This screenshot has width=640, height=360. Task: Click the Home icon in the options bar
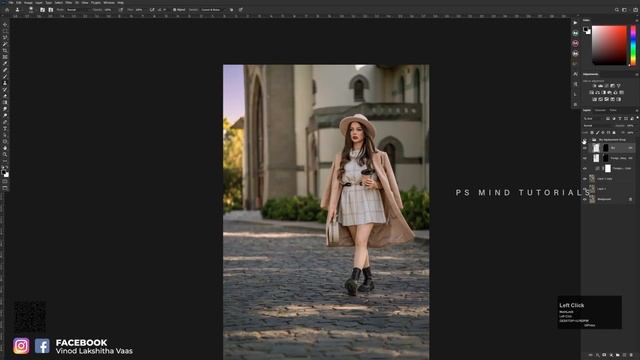click(x=7, y=9)
